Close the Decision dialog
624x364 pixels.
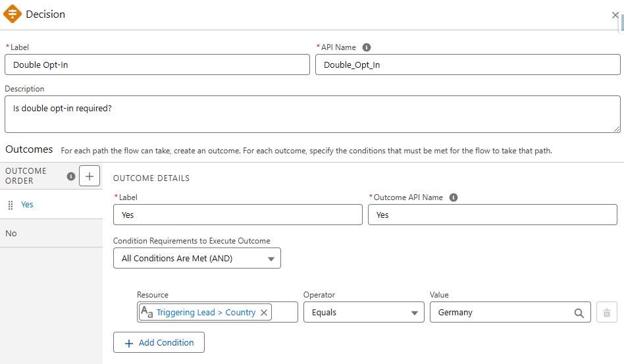coord(615,15)
